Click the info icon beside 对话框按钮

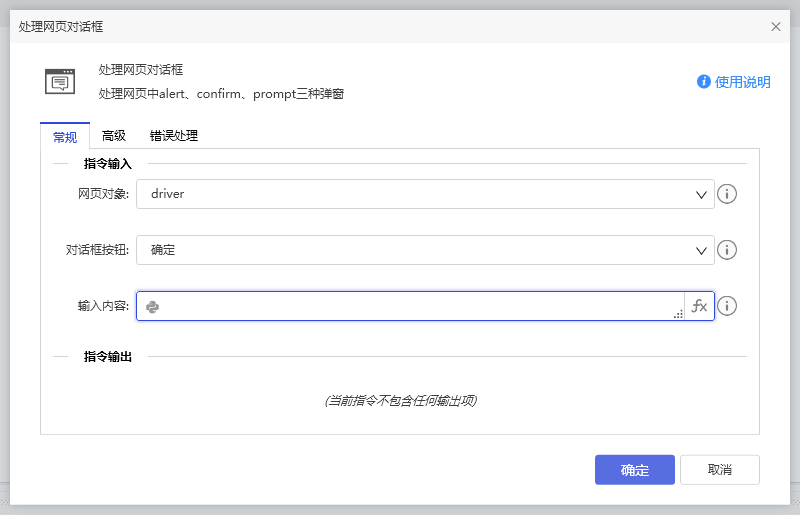(727, 250)
